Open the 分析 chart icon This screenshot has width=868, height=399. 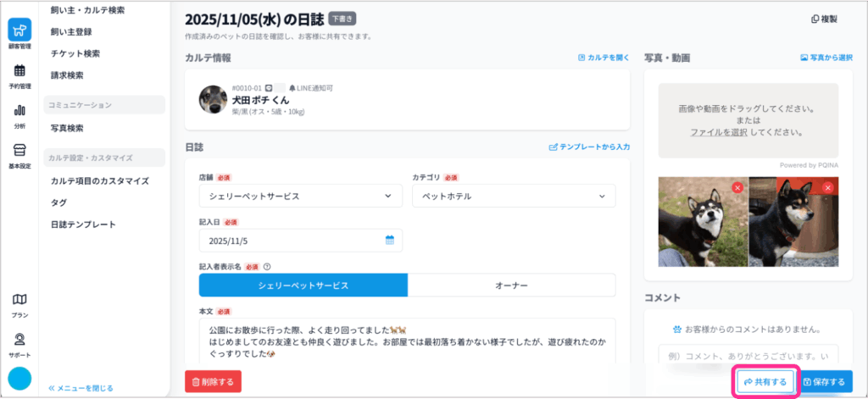[x=19, y=114]
